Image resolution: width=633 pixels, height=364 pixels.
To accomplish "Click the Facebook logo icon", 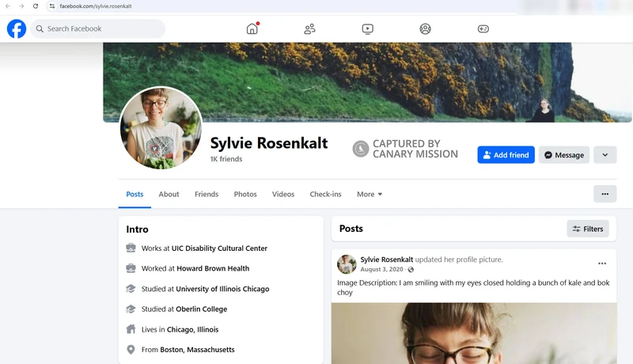I will point(17,28).
